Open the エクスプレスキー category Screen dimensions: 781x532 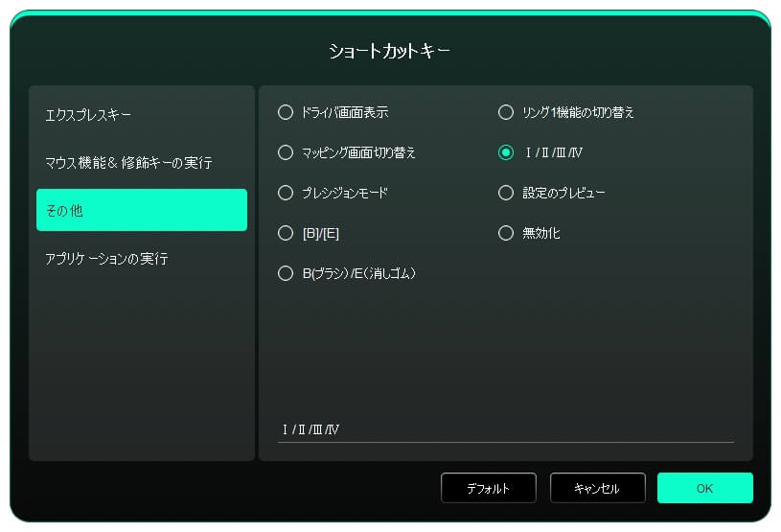pyautogui.click(x=142, y=115)
